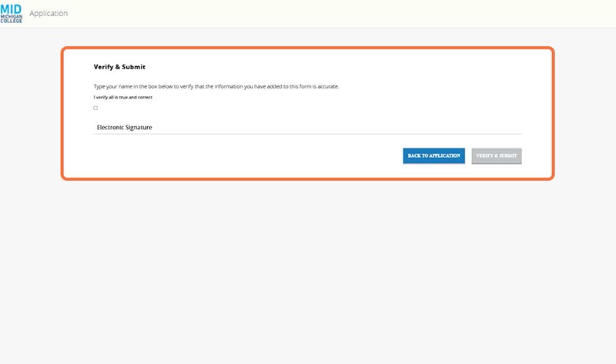
Task: Click inside the Electronic Signature field
Action: (307, 127)
